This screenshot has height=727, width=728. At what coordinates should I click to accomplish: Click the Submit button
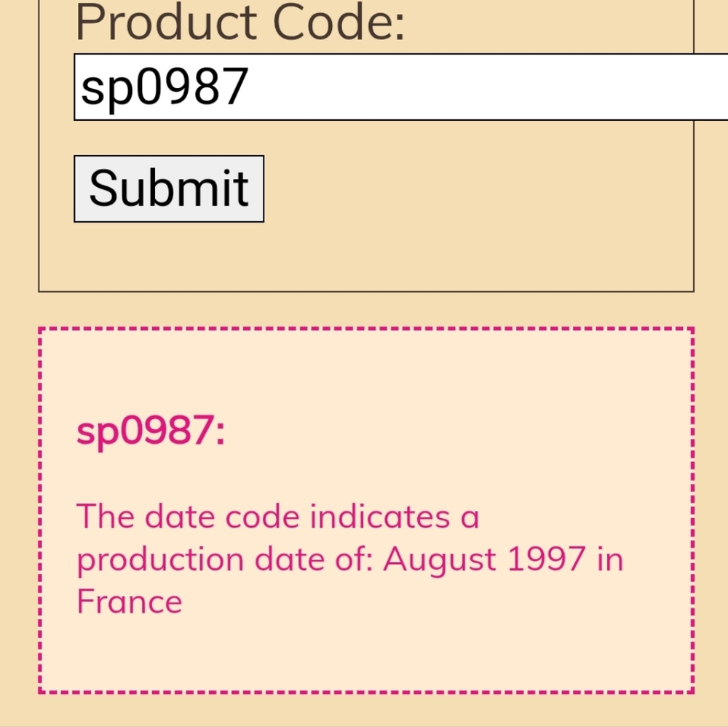point(169,188)
